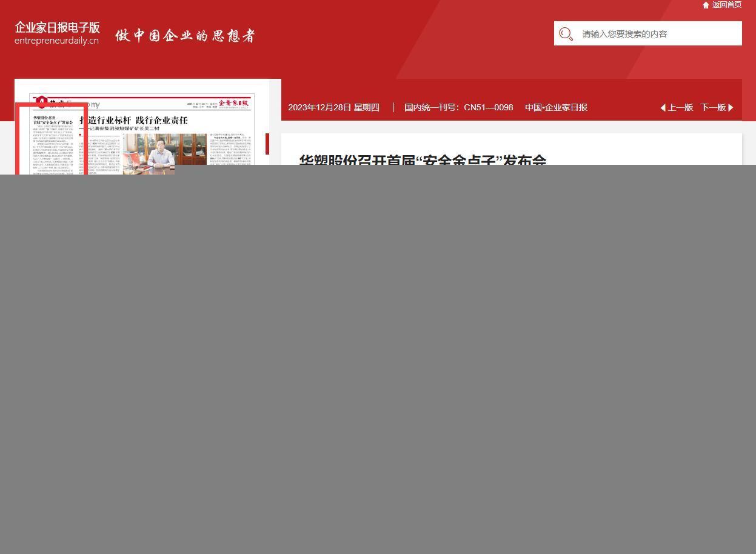756x554 pixels.
Task: Click the date 2023年12月28日 星期四
Action: click(x=333, y=108)
